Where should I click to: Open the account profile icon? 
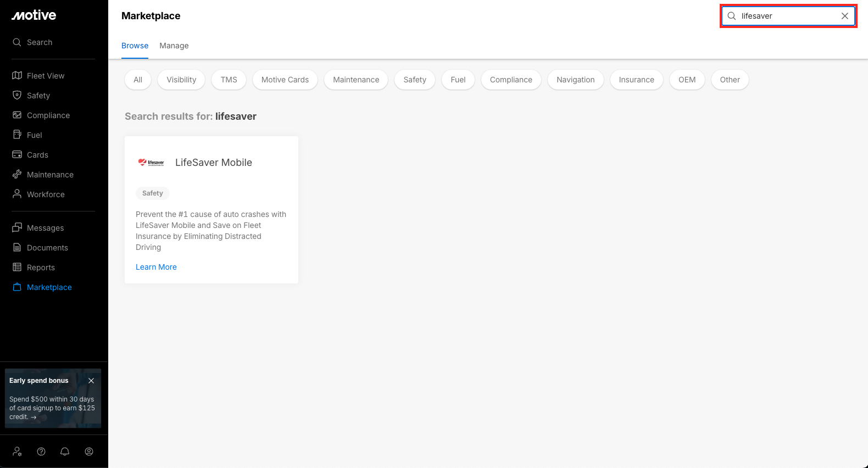coord(89,452)
